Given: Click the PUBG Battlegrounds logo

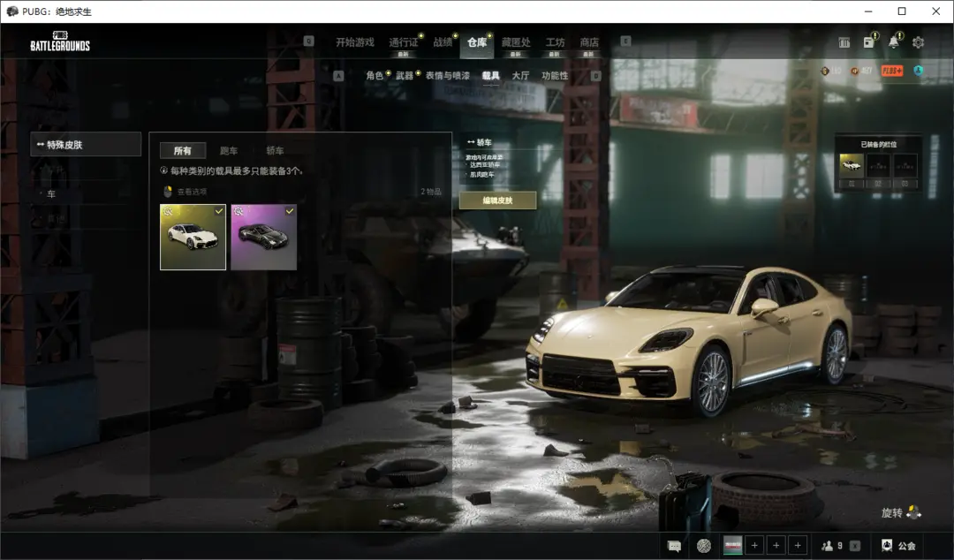Looking at the screenshot, I should click(x=60, y=41).
